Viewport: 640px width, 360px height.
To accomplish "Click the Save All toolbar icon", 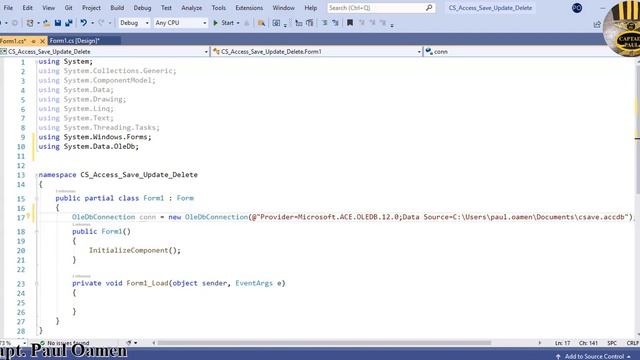I will pyautogui.click(x=69, y=23).
